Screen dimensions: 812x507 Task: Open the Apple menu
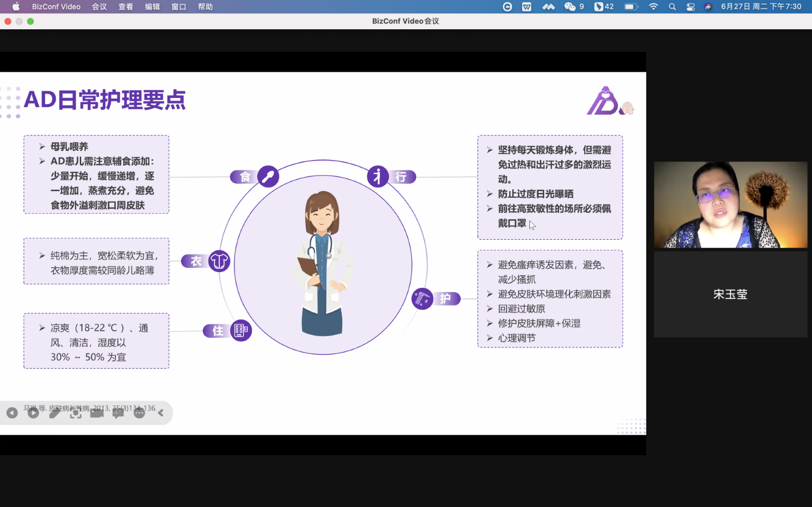click(16, 7)
